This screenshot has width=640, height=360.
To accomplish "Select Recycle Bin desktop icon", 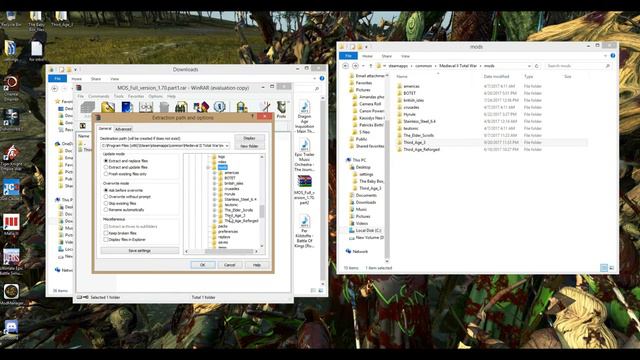I will (11, 19).
